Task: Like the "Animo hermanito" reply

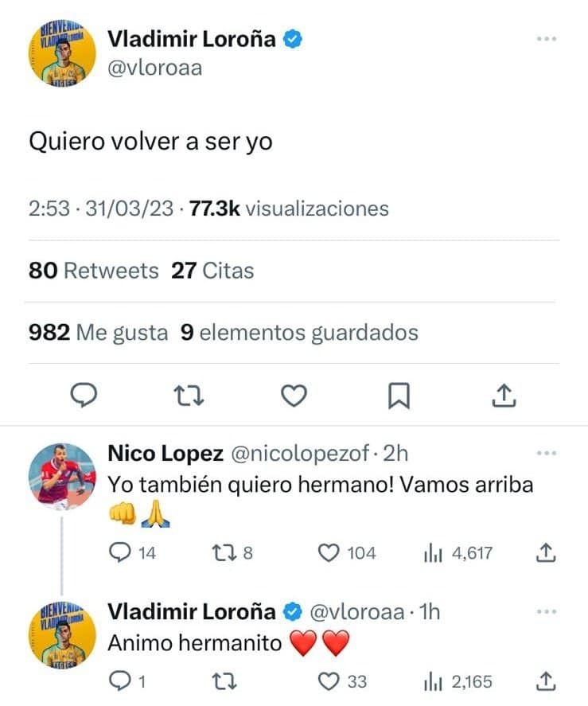Action: pos(329,681)
